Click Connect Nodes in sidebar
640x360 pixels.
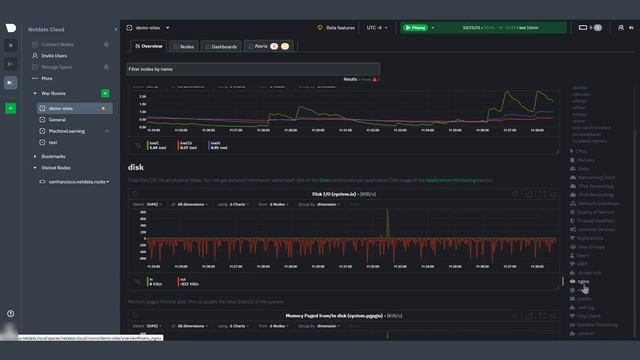tap(58, 44)
